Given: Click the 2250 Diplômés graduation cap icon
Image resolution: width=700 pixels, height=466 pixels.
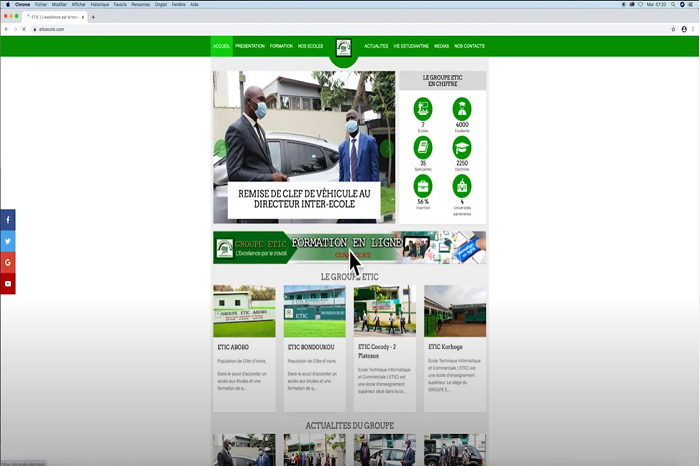Looking at the screenshot, I should tap(462, 147).
